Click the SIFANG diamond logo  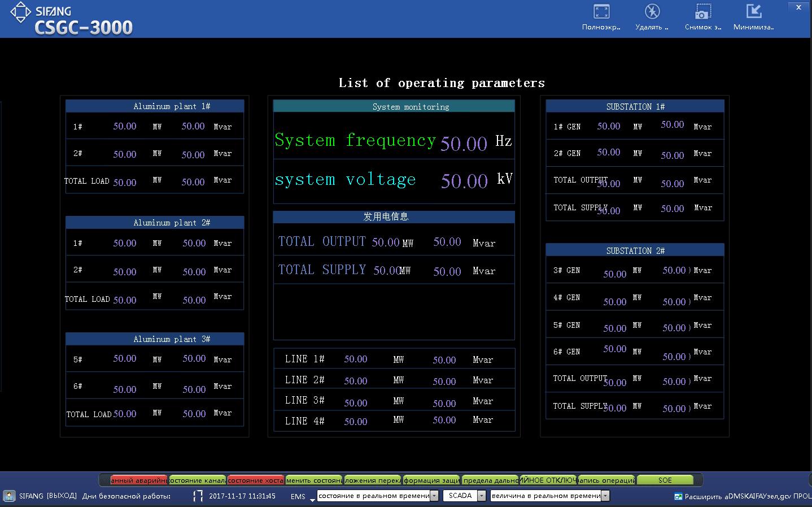pos(20,12)
